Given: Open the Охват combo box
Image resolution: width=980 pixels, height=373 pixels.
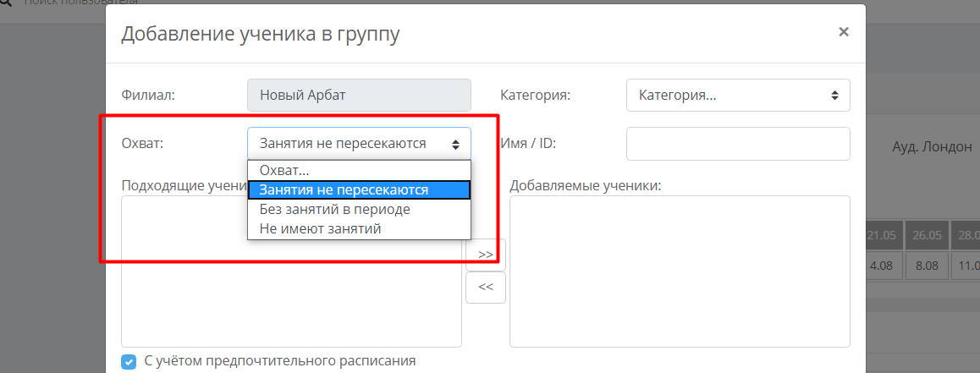Looking at the screenshot, I should tap(360, 144).
